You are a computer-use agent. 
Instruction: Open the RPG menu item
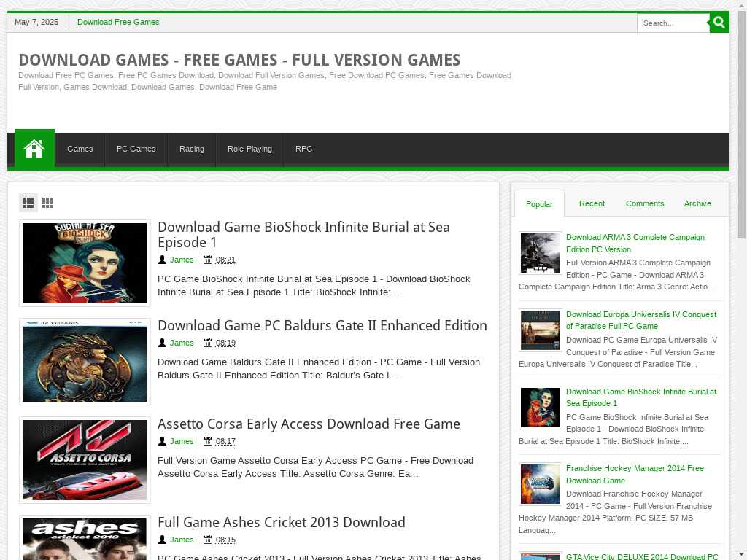pos(304,149)
